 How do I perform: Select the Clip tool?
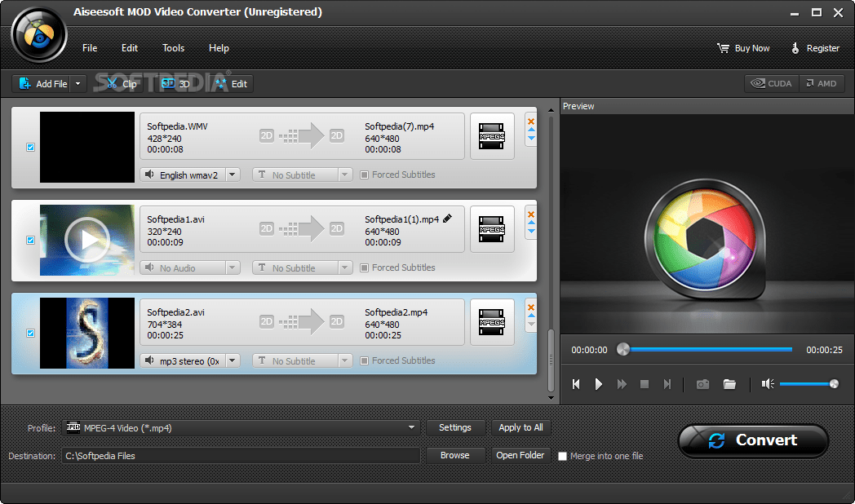click(120, 82)
